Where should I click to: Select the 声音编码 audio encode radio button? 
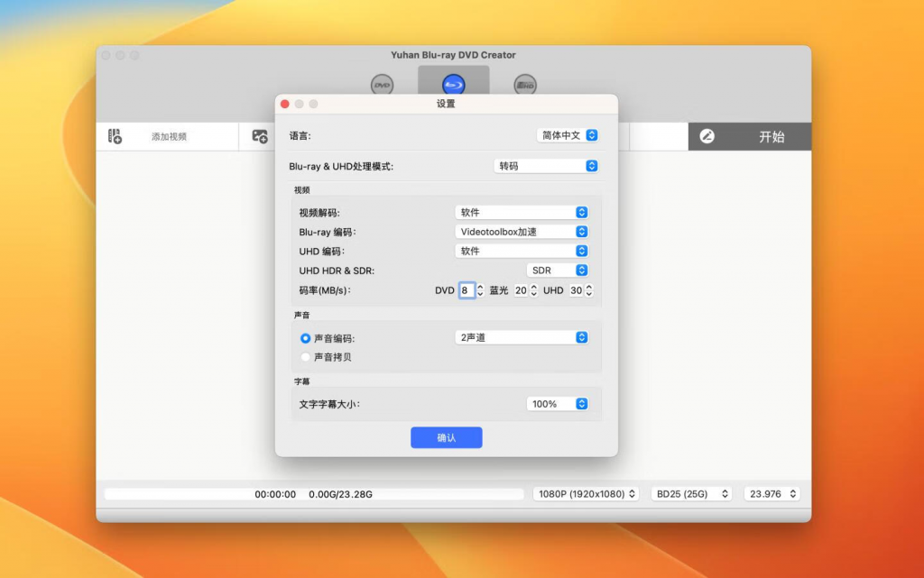305,340
